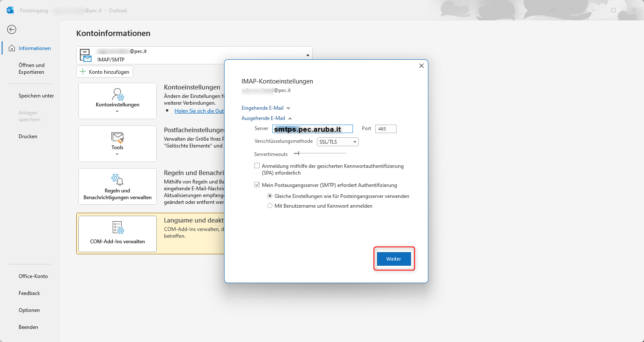Select 'Gleiche Einstellungen wie für Posteingangsserver' option
Viewport: 644px width, 342px height.
(270, 196)
